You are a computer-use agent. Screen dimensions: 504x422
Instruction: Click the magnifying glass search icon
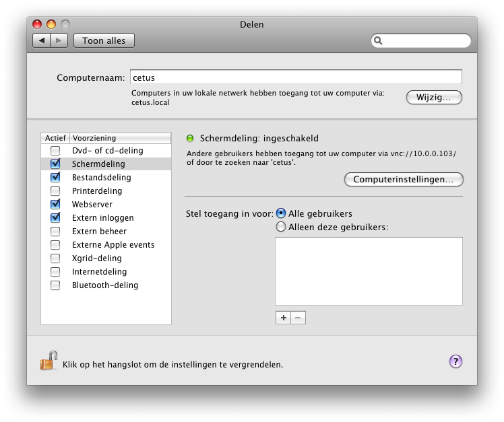click(378, 40)
